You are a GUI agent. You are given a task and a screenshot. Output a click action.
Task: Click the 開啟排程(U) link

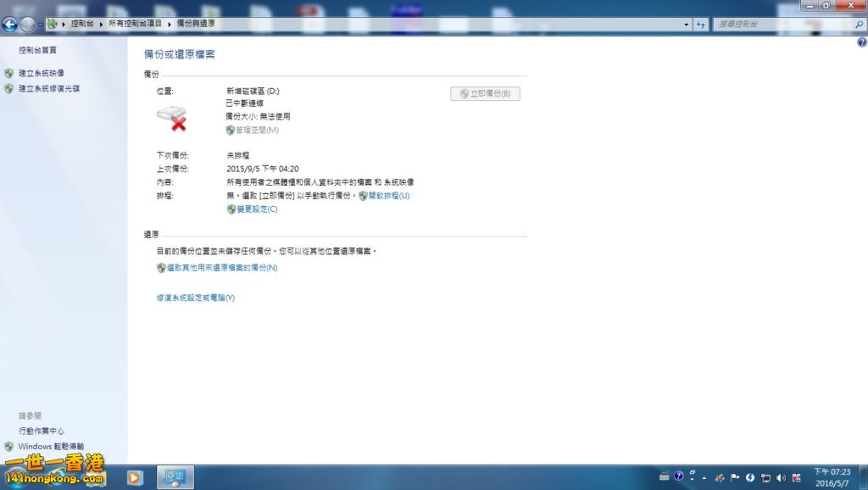tap(389, 196)
